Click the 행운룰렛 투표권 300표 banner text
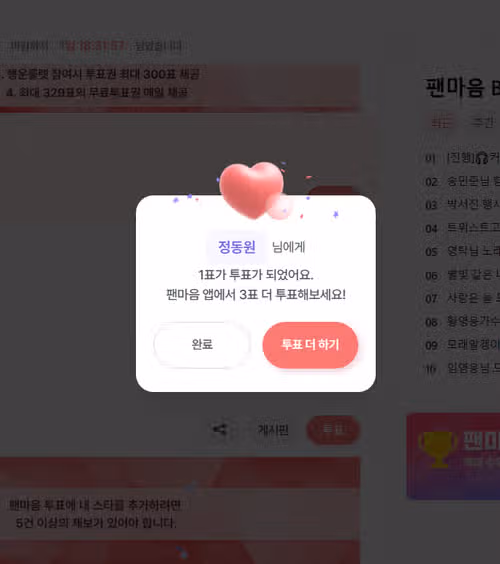Screen dimensions: 500x564 (x=104, y=74)
